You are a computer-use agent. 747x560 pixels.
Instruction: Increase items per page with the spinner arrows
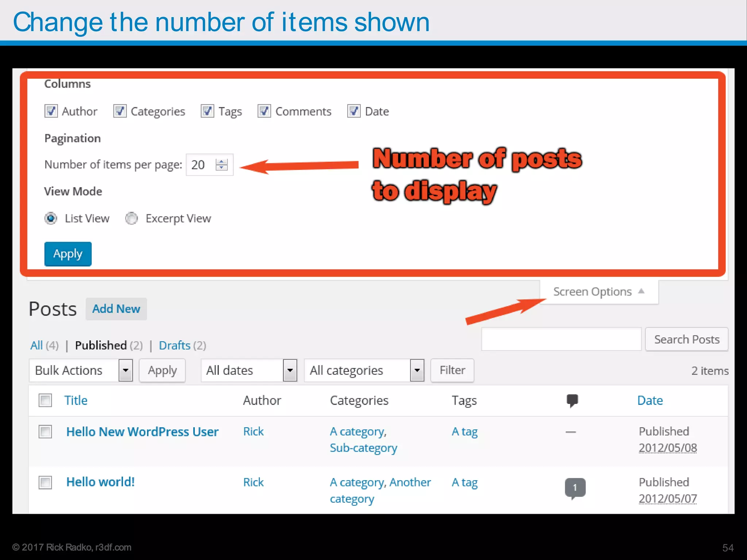221,162
